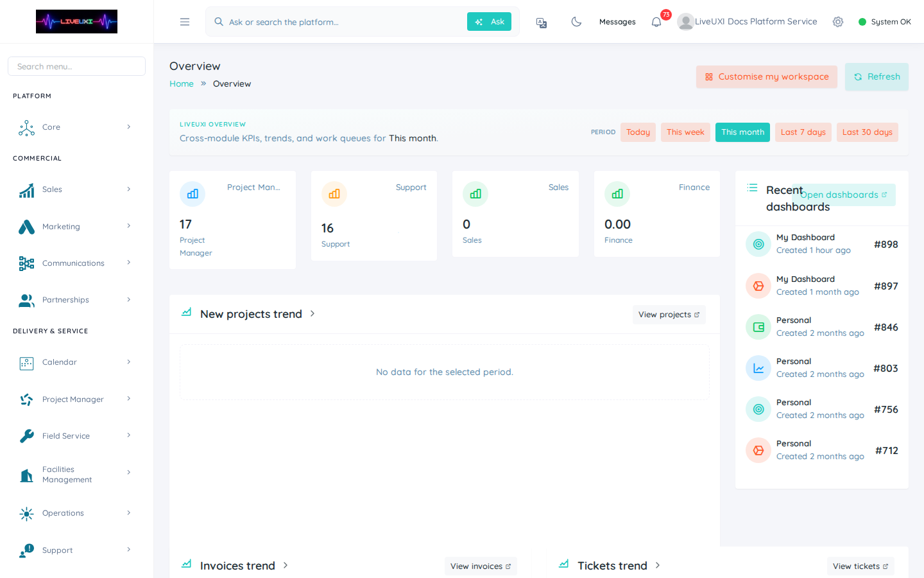Expand the Tickets trend chevron
The image size is (924, 578).
tap(658, 566)
